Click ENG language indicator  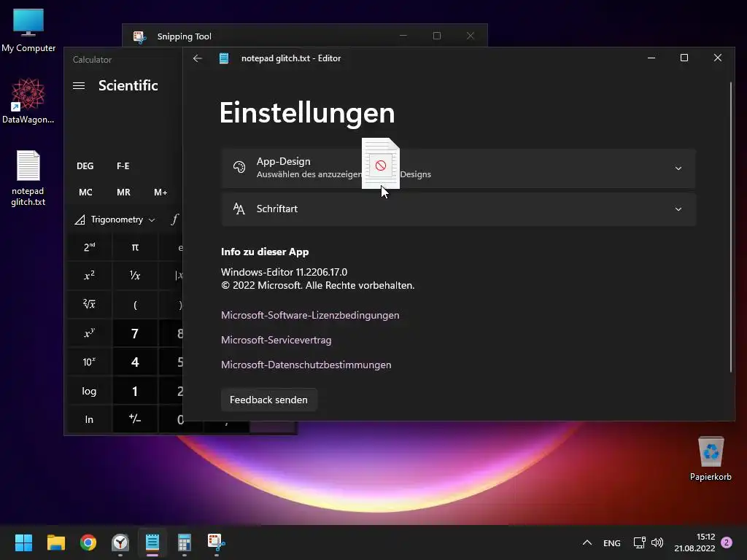click(612, 542)
